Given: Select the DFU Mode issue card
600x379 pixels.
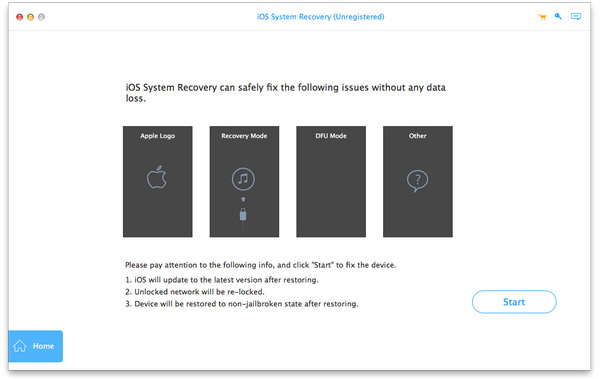Looking at the screenshot, I should [x=331, y=181].
